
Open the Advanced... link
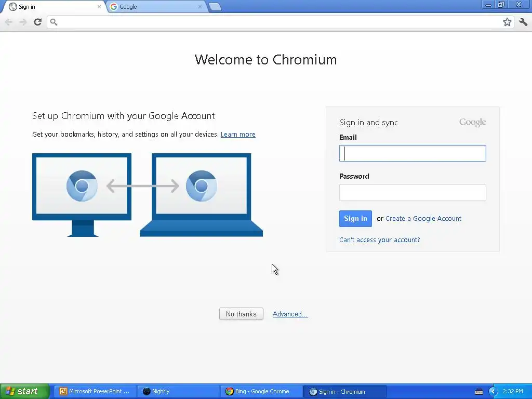290,314
